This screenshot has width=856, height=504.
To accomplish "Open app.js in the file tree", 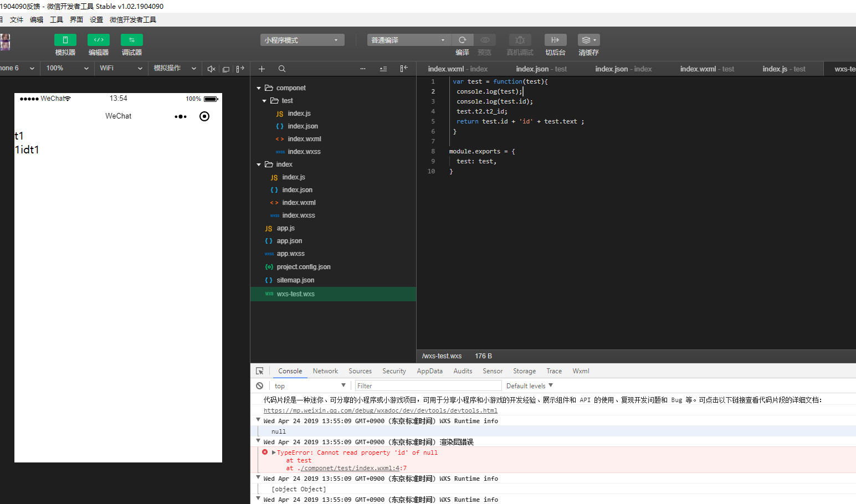I will tap(285, 228).
